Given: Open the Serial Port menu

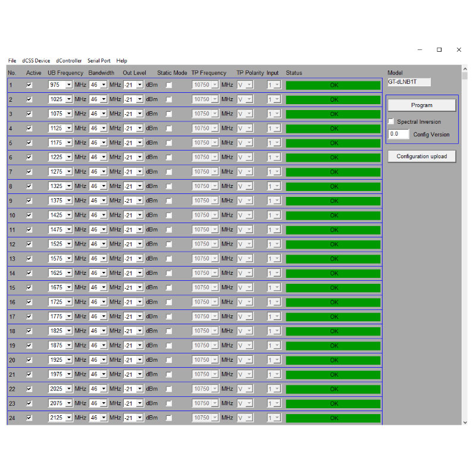Looking at the screenshot, I should [99, 61].
